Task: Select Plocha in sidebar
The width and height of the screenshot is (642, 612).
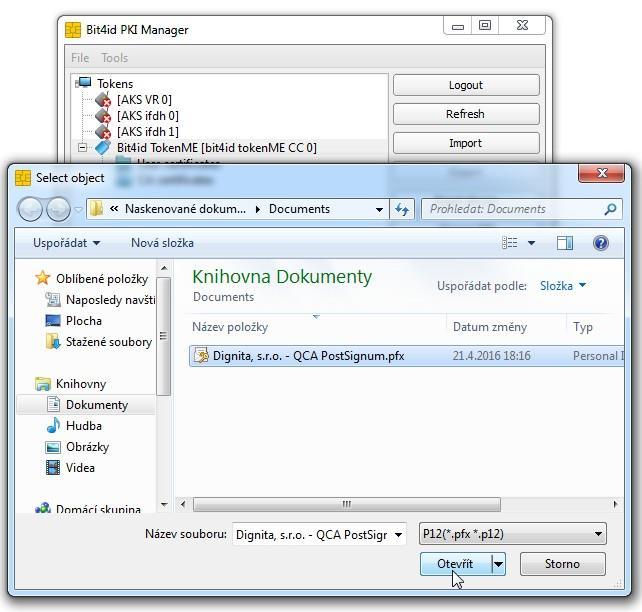Action: pyautogui.click(x=84, y=321)
